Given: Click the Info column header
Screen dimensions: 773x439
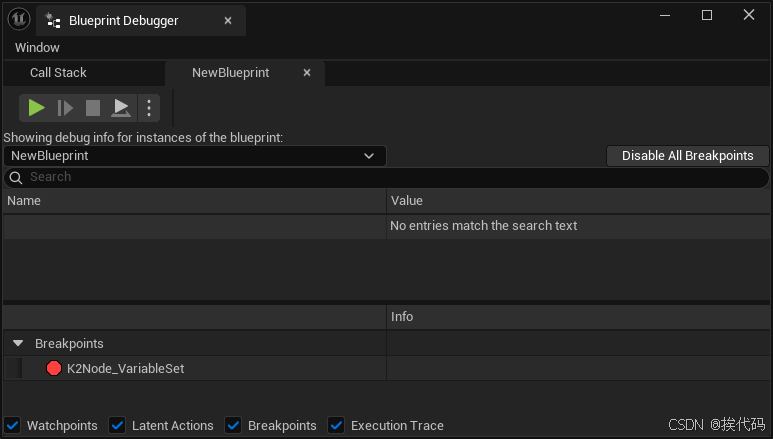Looking at the screenshot, I should [x=578, y=317].
